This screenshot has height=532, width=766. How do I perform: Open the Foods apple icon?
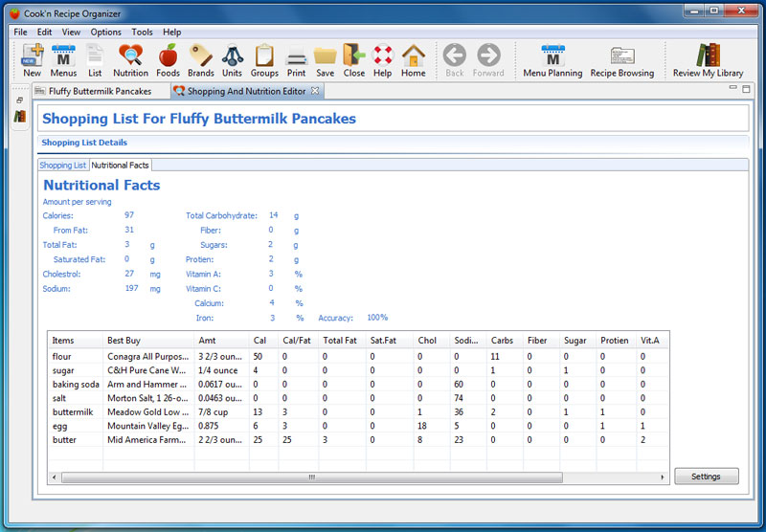(169, 60)
